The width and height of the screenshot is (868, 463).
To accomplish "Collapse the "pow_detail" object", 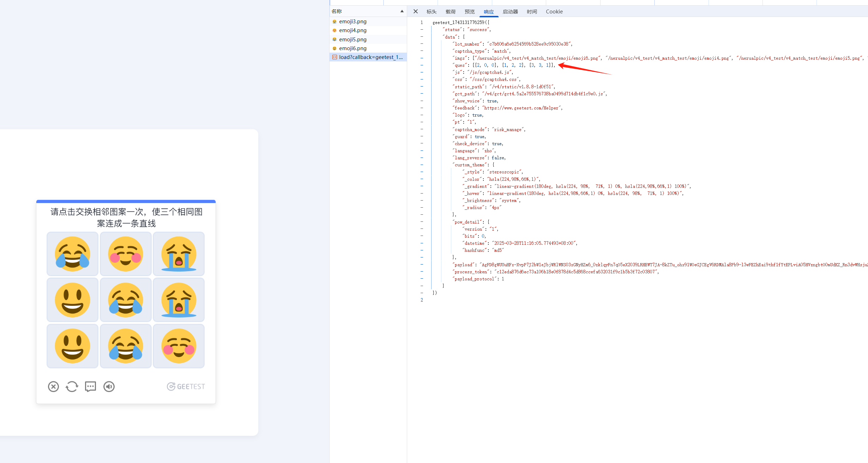I will pyautogui.click(x=422, y=222).
